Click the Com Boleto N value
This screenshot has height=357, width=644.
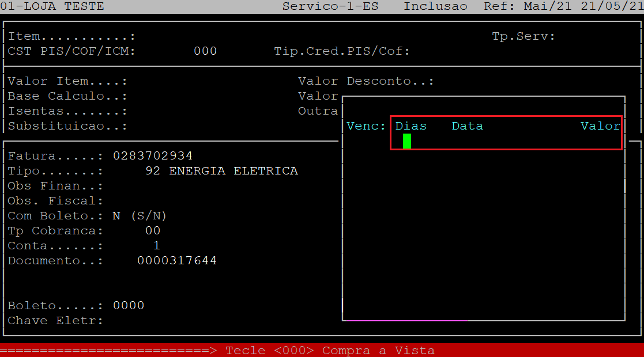pyautogui.click(x=116, y=216)
